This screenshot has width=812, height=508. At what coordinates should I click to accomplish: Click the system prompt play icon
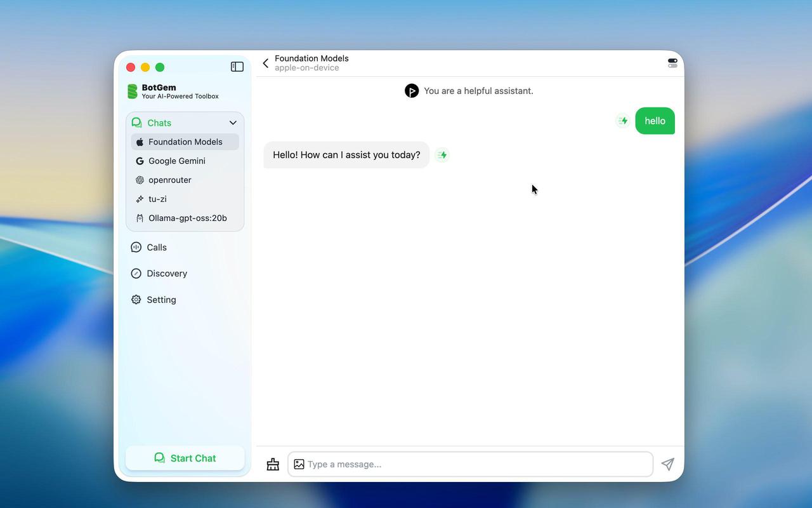point(412,91)
